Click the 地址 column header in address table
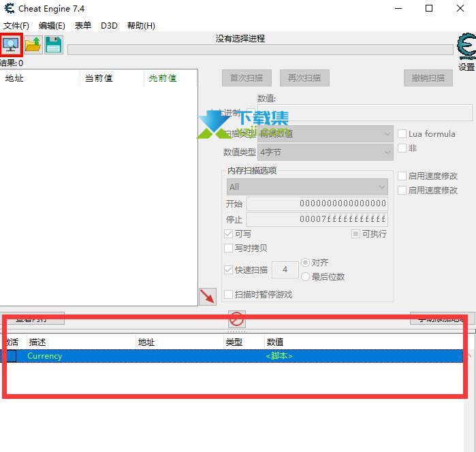Screen dimensions: 476x452 click(x=180, y=342)
